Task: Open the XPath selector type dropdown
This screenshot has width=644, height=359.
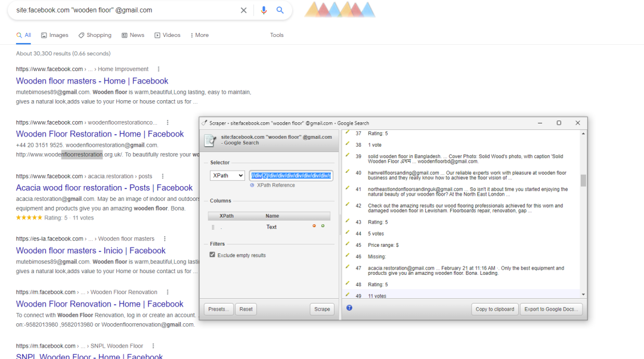Action: click(227, 175)
